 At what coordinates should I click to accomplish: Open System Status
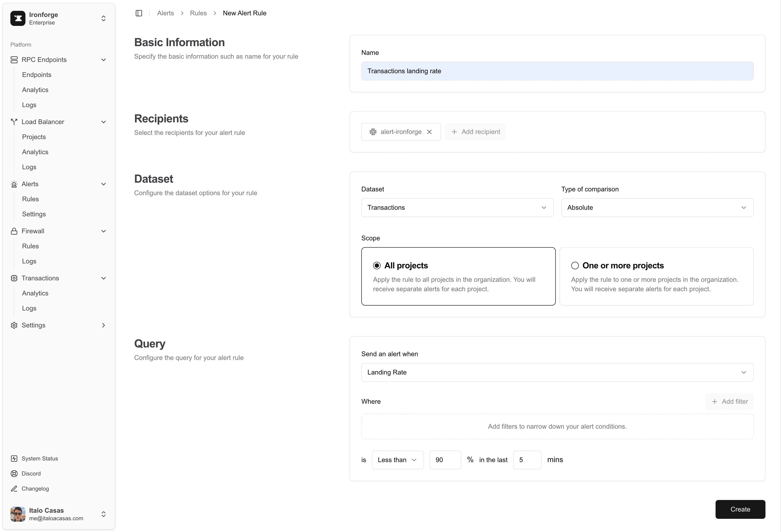(x=40, y=458)
